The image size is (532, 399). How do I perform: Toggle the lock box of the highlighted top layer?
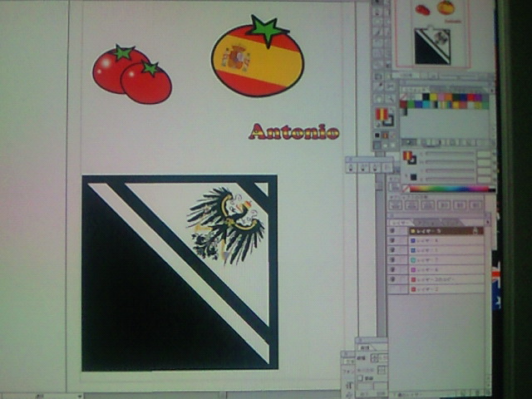pyautogui.click(x=403, y=231)
